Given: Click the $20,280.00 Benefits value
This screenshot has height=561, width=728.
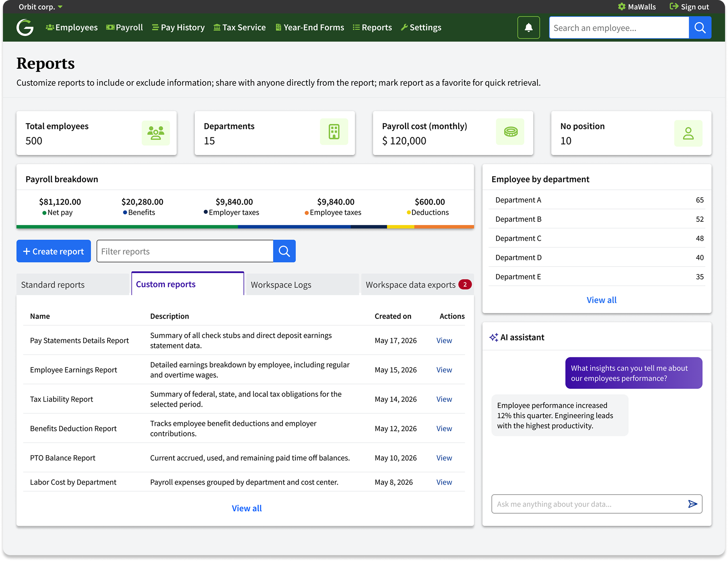Looking at the screenshot, I should (x=142, y=202).
